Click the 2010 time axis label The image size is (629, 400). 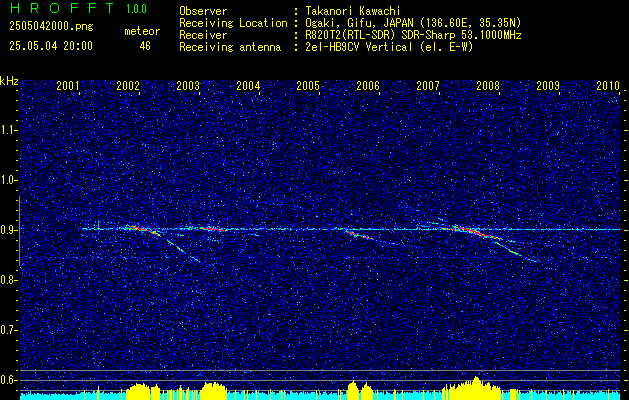(x=608, y=85)
